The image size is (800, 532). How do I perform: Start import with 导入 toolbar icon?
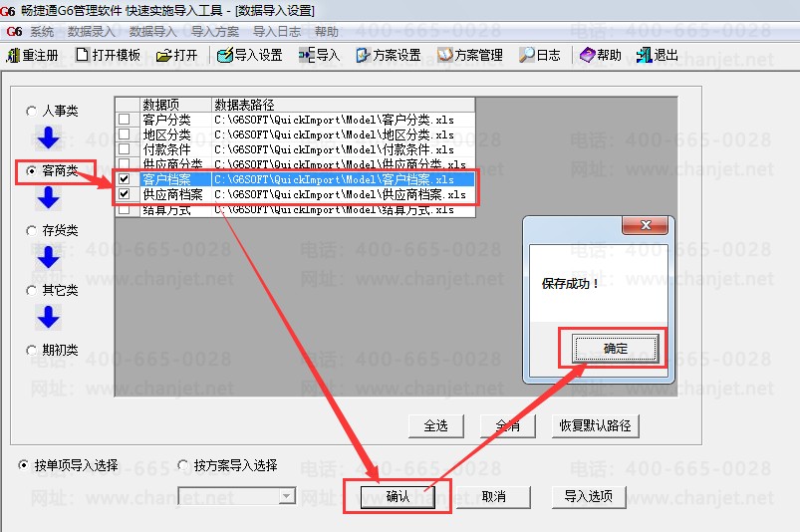click(x=307, y=55)
